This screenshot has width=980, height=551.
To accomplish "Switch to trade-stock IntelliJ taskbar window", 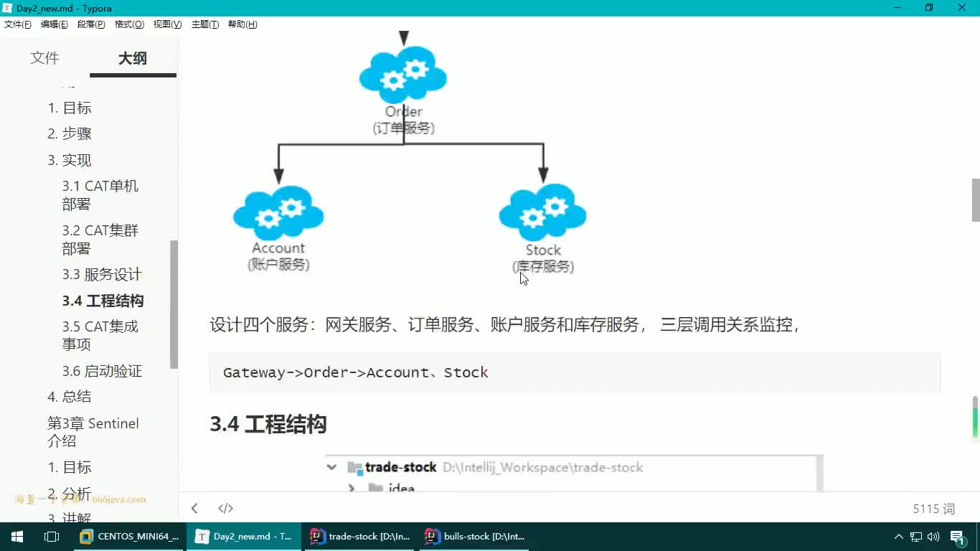I will (x=360, y=537).
